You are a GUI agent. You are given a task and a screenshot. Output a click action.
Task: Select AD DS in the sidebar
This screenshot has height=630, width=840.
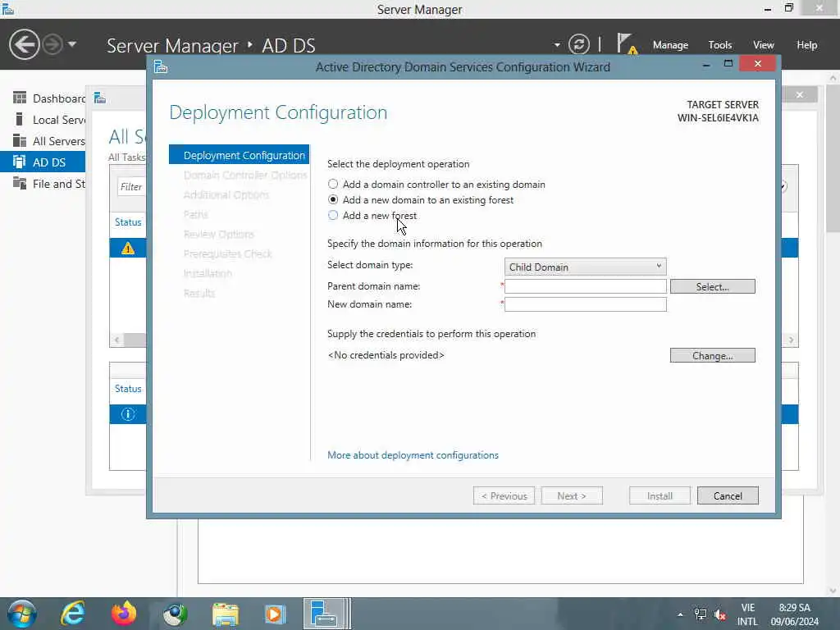[x=43, y=162]
